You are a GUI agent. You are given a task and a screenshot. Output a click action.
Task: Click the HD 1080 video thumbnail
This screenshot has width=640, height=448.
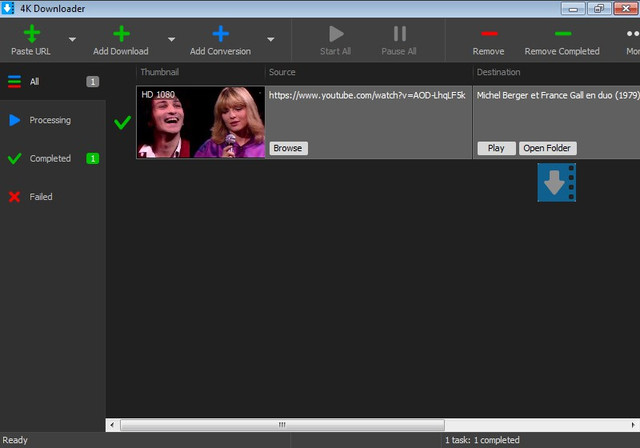[201, 122]
